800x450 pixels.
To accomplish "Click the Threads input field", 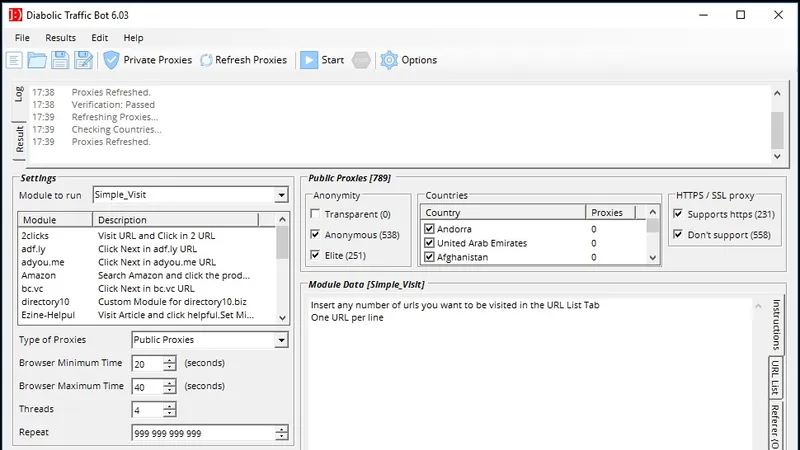I will 147,410.
